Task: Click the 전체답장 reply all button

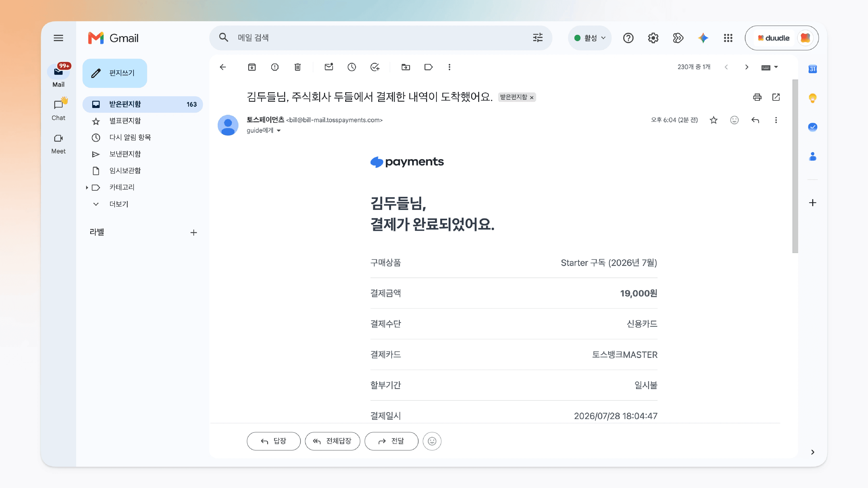Action: coord(332,441)
